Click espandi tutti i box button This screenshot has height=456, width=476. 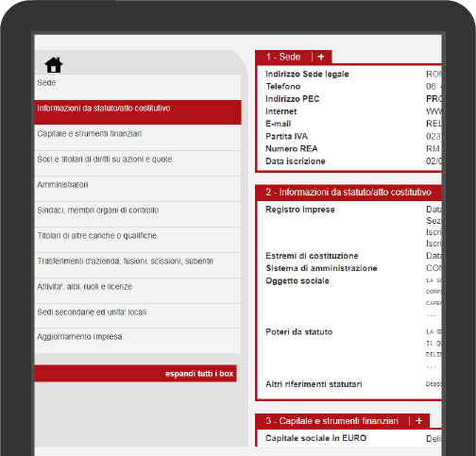click(x=135, y=374)
